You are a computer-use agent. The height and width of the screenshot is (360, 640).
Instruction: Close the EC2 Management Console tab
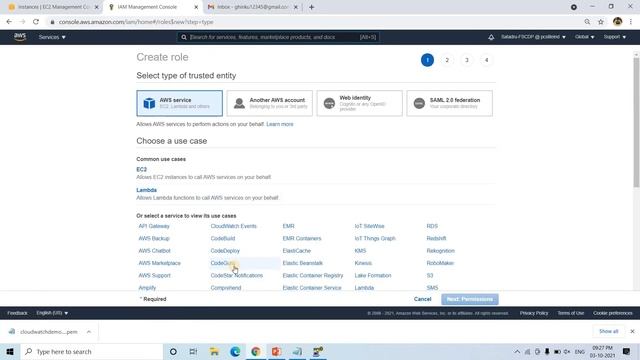click(96, 7)
